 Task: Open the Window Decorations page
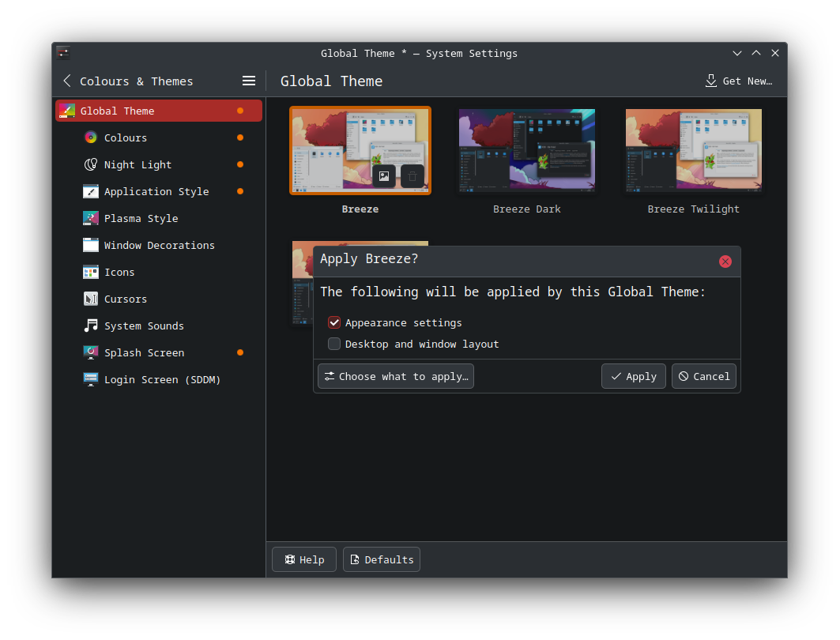159,245
